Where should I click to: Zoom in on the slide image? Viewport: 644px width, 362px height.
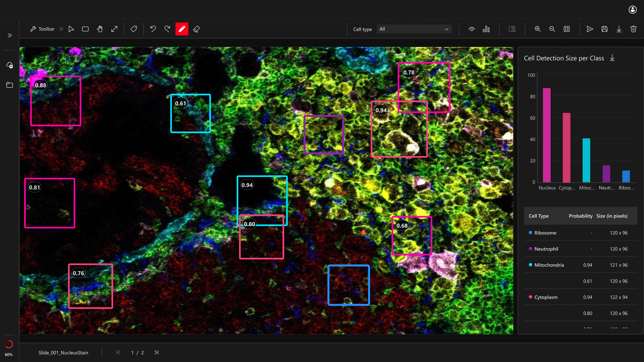pyautogui.click(x=537, y=29)
